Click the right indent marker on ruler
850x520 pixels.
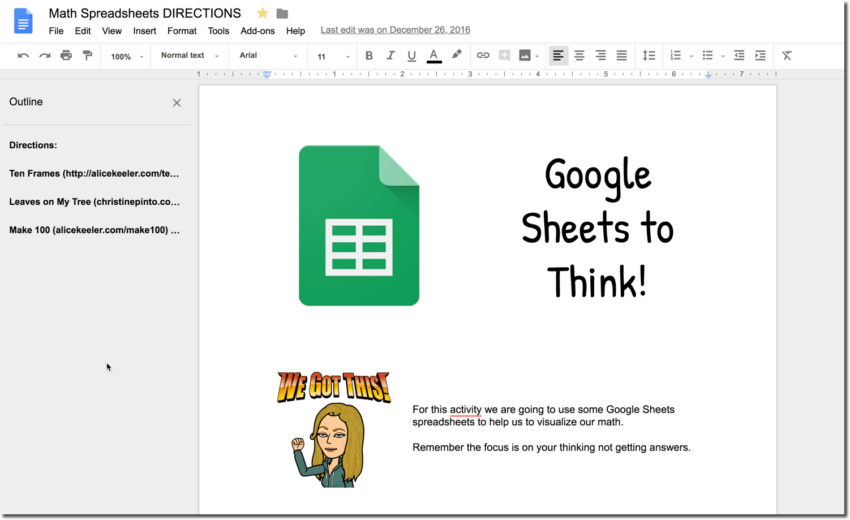click(708, 75)
